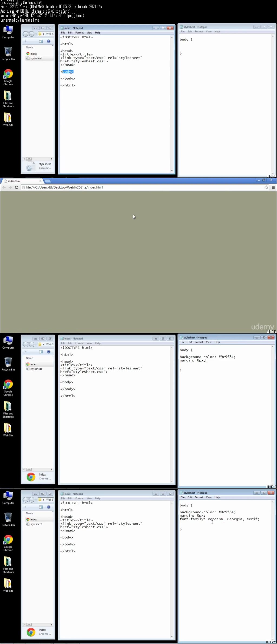Click scroll-down arrow of third frame's index Notepad

click(x=172, y=481)
